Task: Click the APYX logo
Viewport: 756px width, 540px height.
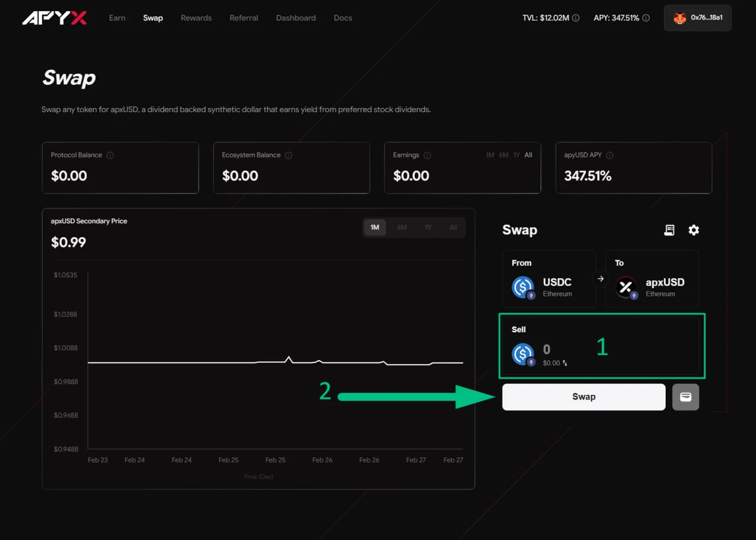Action: click(x=54, y=18)
